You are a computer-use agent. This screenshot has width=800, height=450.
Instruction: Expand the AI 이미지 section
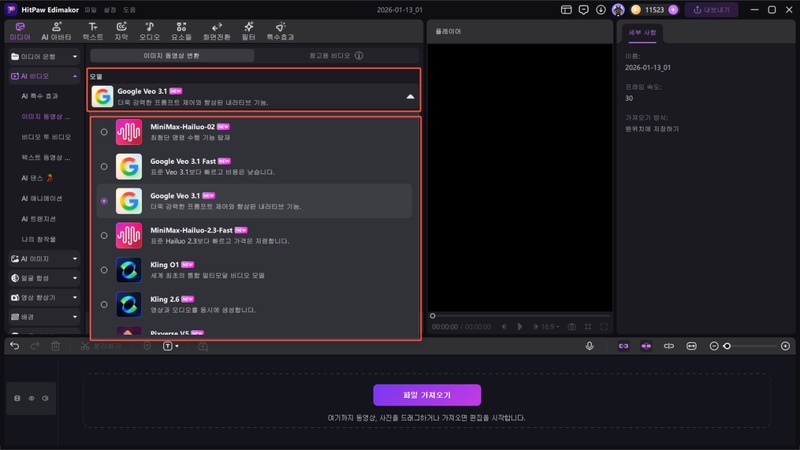click(x=74, y=259)
